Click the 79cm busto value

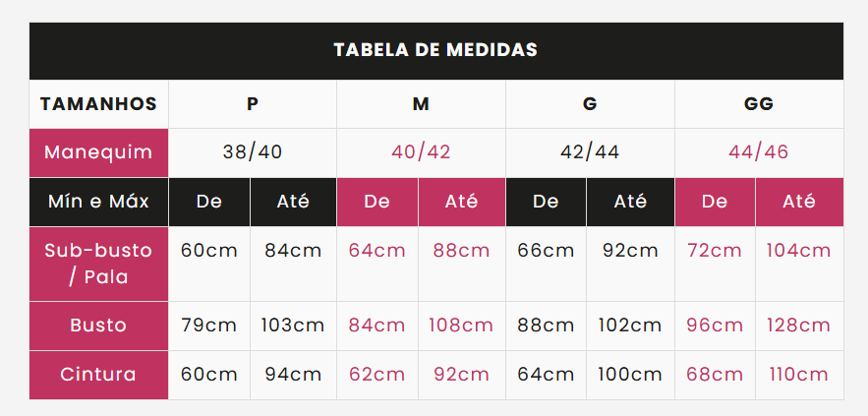pos(209,326)
